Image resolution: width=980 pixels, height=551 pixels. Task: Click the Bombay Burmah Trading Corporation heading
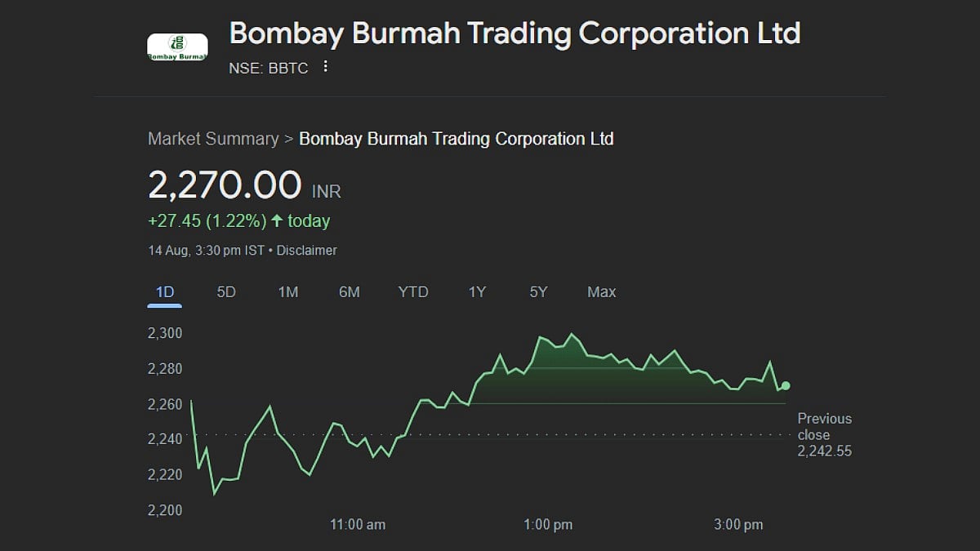(x=514, y=33)
